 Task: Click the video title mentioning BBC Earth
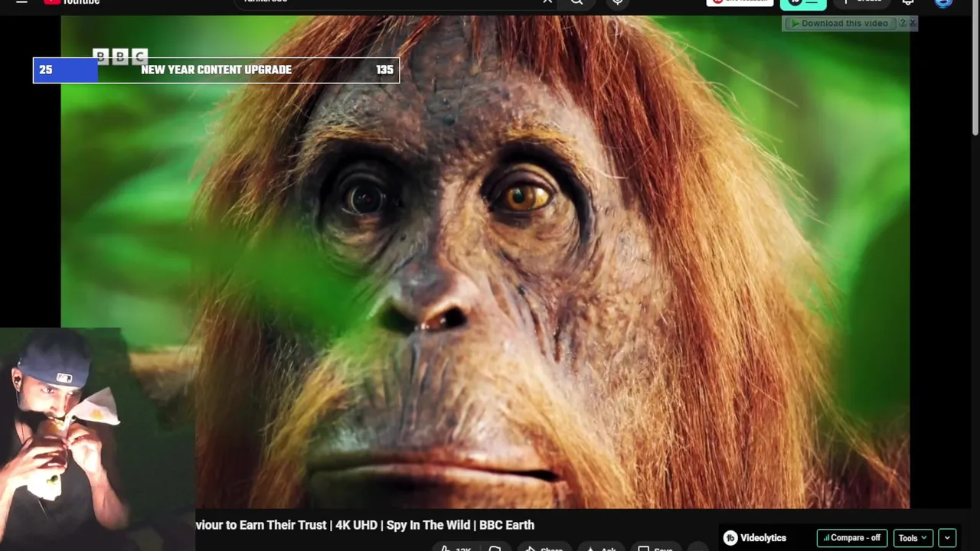[x=364, y=525]
